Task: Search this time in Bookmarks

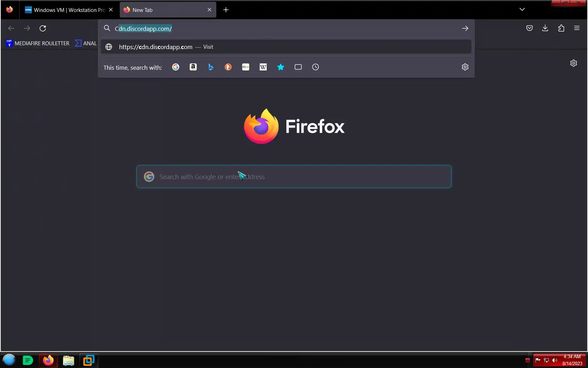Action: (281, 67)
